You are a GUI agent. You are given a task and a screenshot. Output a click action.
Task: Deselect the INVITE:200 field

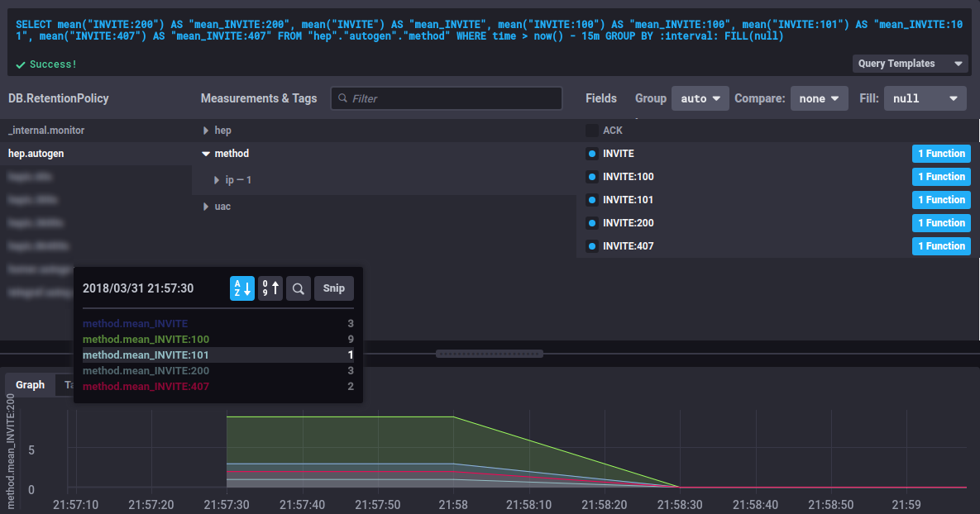click(x=592, y=223)
